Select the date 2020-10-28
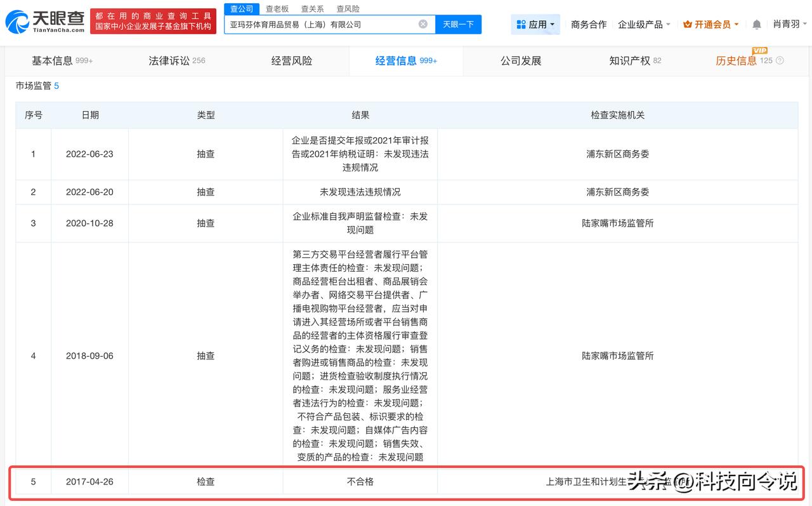812x506 pixels. tap(89, 223)
